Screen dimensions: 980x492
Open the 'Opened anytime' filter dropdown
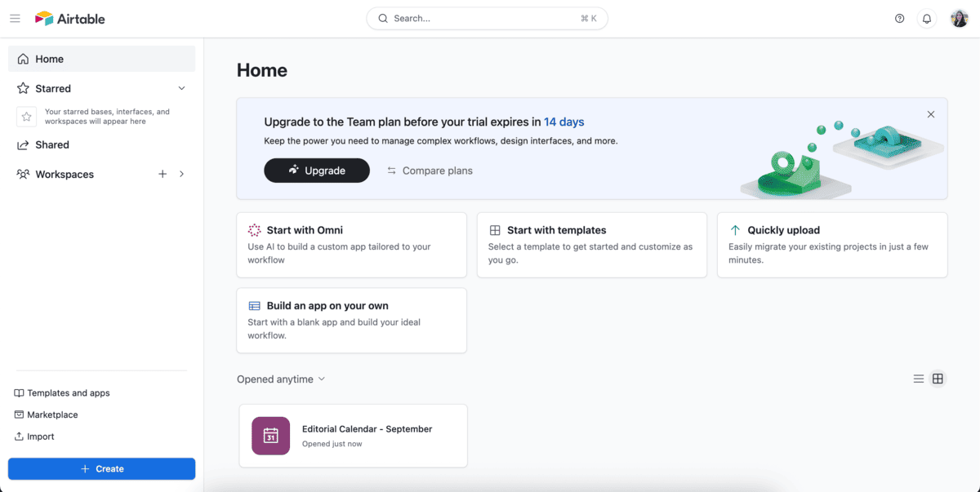[281, 379]
